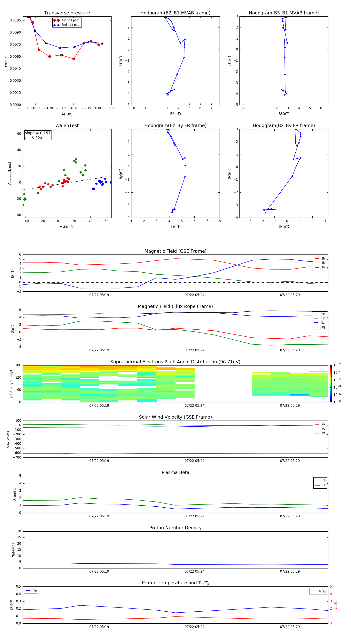The image size is (351, 644).
Task: Click the 'Bz' legend entry in GSE plot
Action: pyautogui.click(x=320, y=267)
